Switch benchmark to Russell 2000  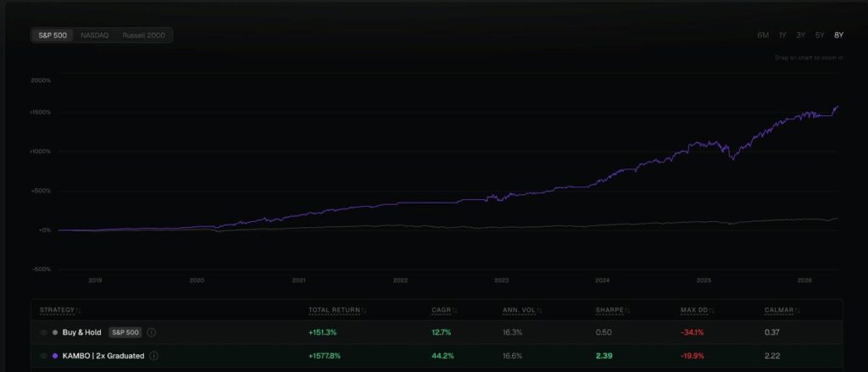click(x=144, y=36)
